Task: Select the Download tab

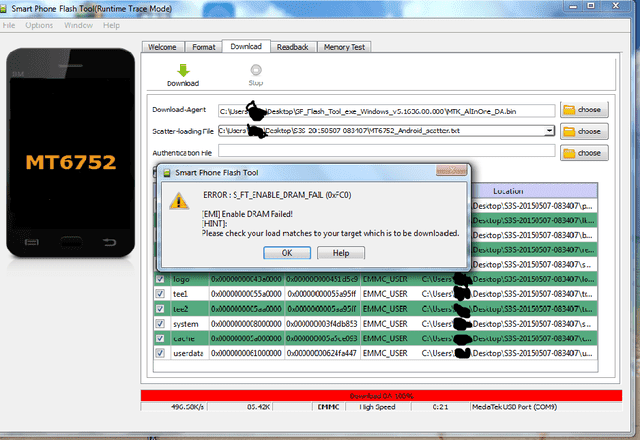Action: point(246,46)
